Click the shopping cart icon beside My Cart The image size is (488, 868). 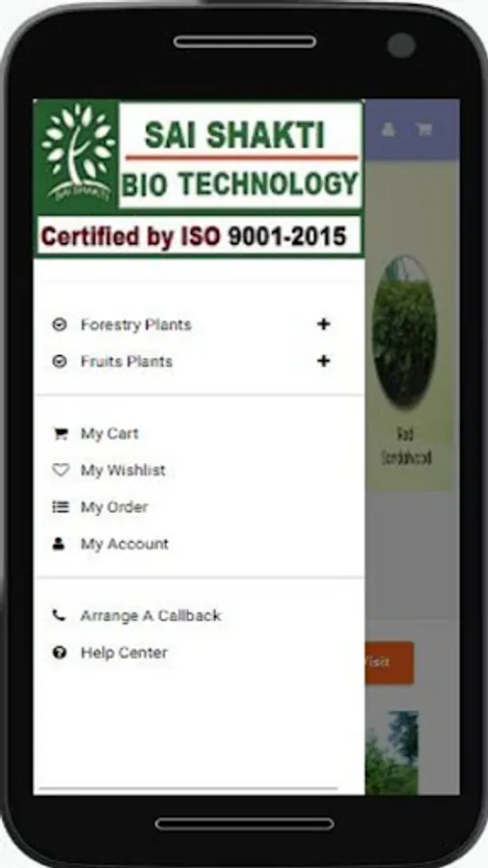tap(60, 433)
